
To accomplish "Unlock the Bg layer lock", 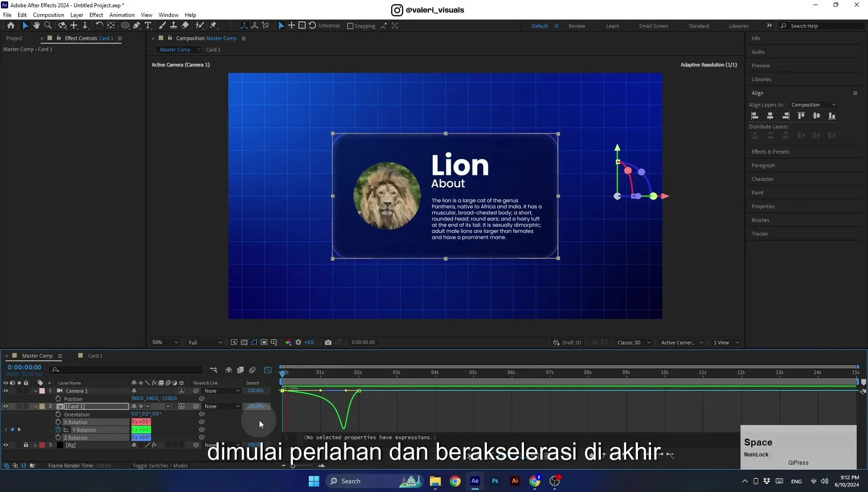I will coord(26,445).
